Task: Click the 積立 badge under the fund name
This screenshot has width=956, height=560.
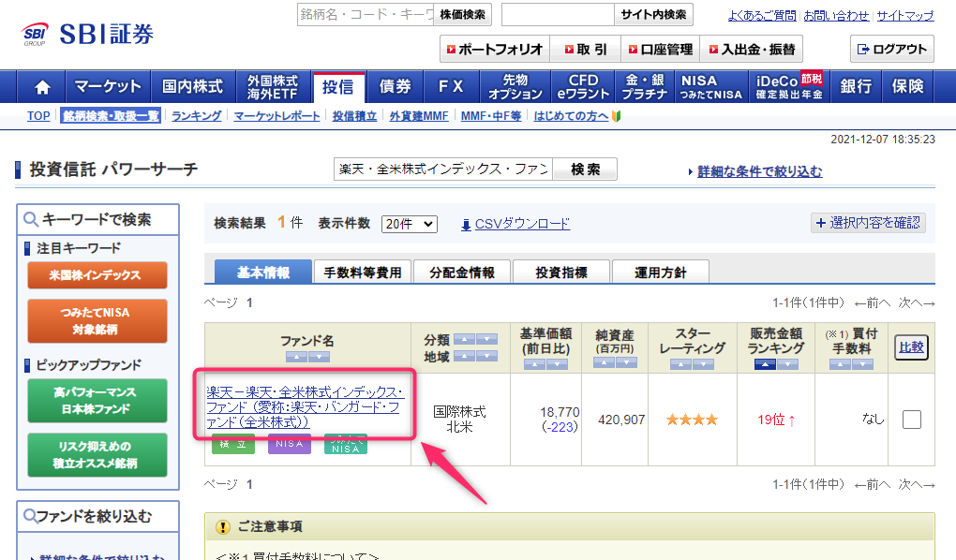Action: 233,444
